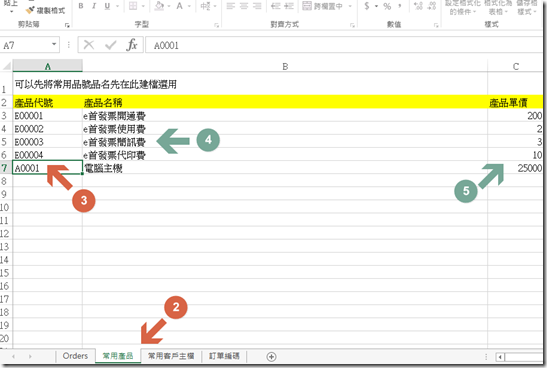The width and height of the screenshot is (547, 368).
Task: Select column A header
Action: click(47, 66)
